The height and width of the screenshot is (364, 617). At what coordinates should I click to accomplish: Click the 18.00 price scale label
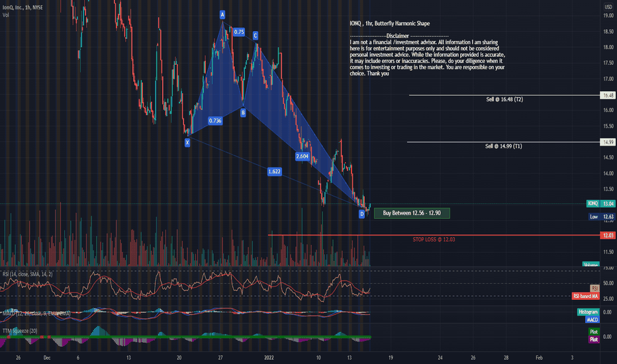coord(608,47)
